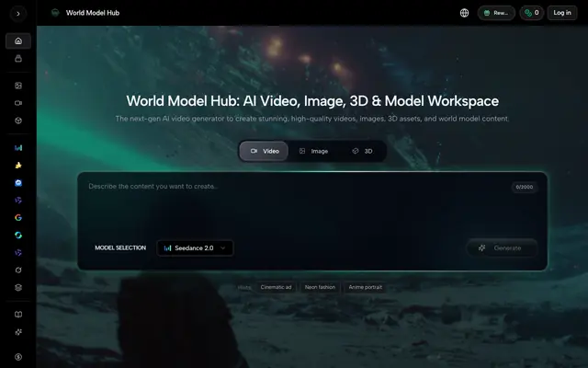Open the stacked layers icon in the sidebar
Viewport: 588px width, 368px height.
[18, 287]
